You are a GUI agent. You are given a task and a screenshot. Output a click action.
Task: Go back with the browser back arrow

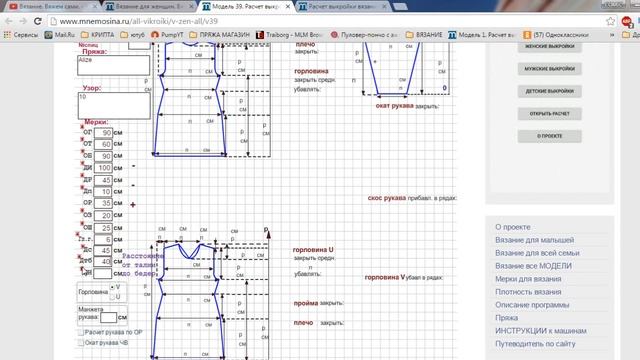9,21
